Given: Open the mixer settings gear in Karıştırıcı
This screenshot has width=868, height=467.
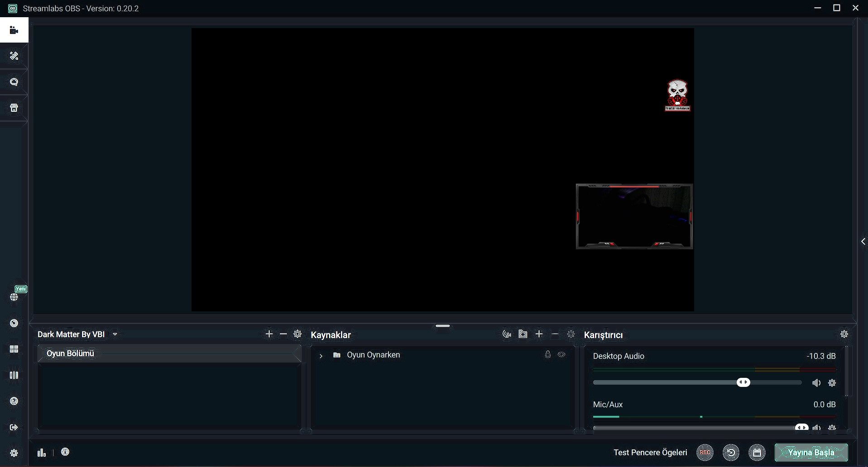Looking at the screenshot, I should [844, 334].
